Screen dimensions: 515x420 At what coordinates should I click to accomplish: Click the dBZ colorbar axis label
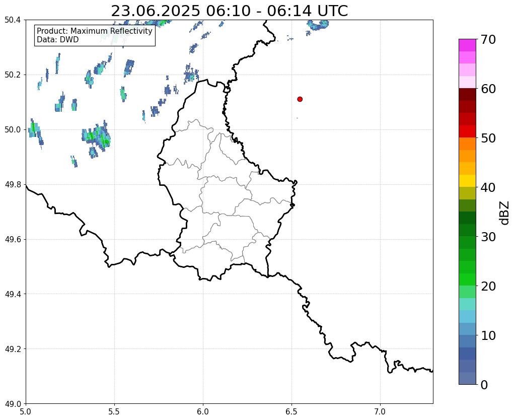504,213
